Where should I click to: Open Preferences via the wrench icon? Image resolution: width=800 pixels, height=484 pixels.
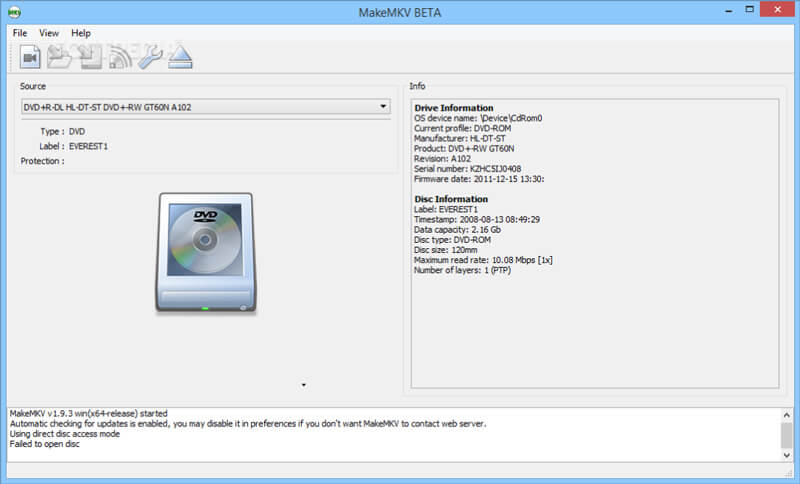(151, 57)
